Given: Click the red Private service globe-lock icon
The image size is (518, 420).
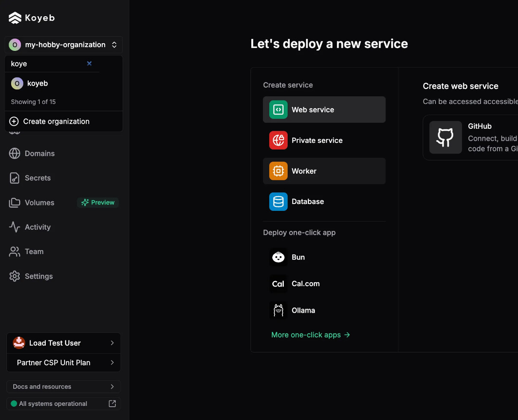Looking at the screenshot, I should point(278,140).
